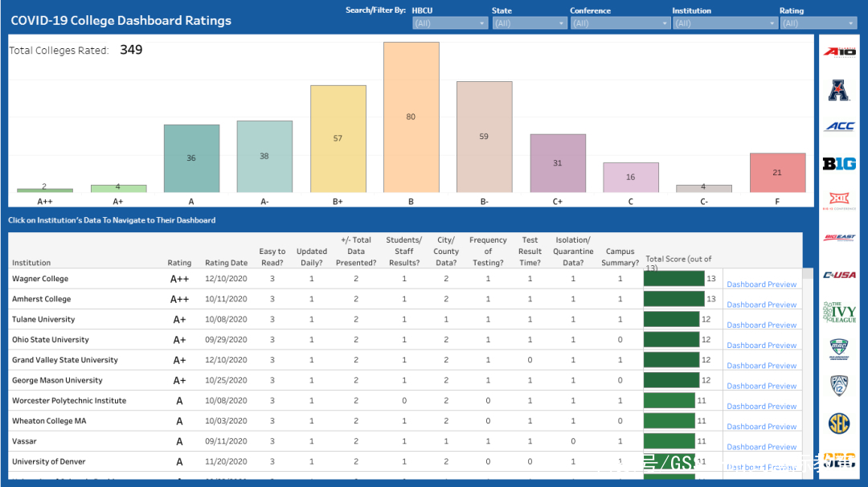The width and height of the screenshot is (868, 487).
Task: Open Dashboard Preview link for Wagner College
Action: pos(761,284)
